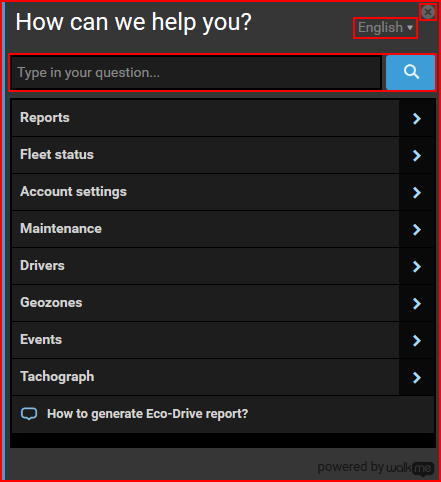441x482 pixels.
Task: Open the English language dropdown
Action: (x=385, y=28)
